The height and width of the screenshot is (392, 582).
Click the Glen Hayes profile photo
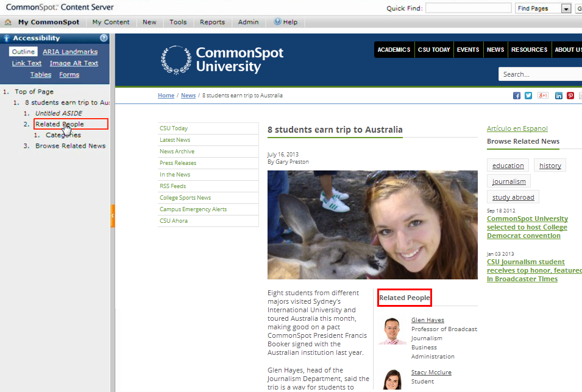pos(392,331)
